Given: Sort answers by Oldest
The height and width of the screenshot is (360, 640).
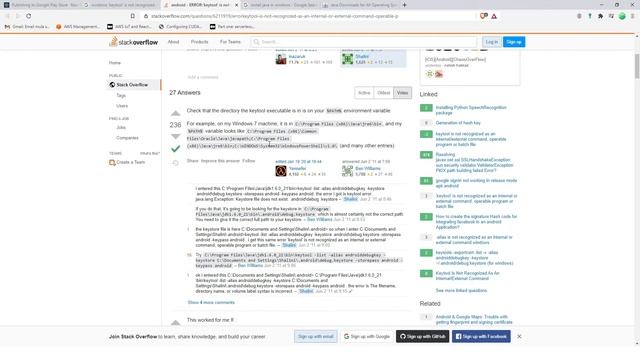Looking at the screenshot, I should click(x=384, y=93).
